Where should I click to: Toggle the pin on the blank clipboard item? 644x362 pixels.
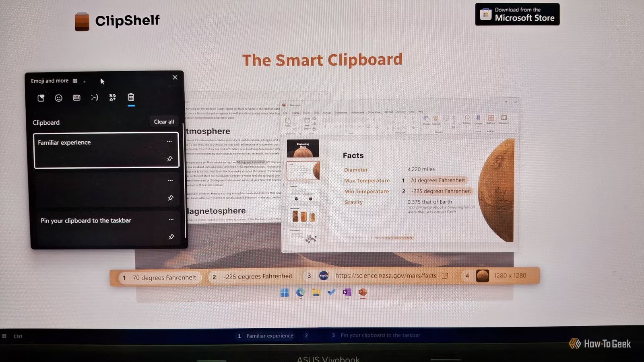click(171, 198)
